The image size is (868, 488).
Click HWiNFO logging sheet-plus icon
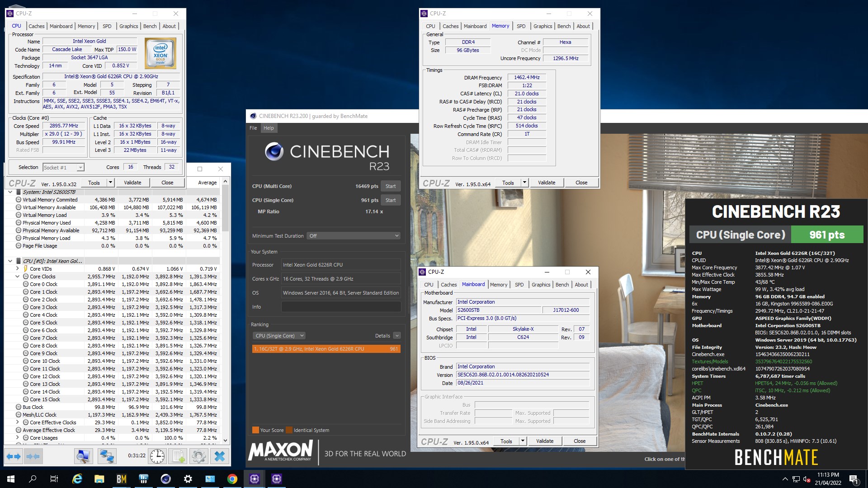pos(178,456)
